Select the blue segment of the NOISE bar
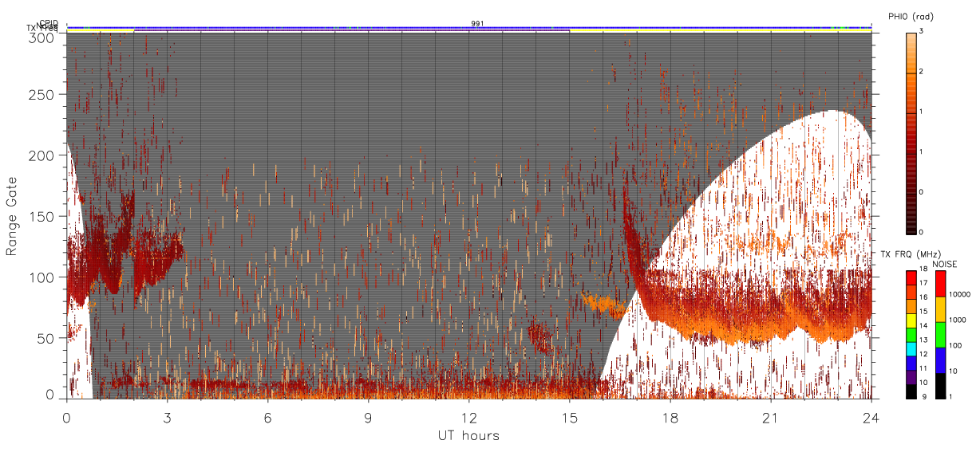 (940, 360)
